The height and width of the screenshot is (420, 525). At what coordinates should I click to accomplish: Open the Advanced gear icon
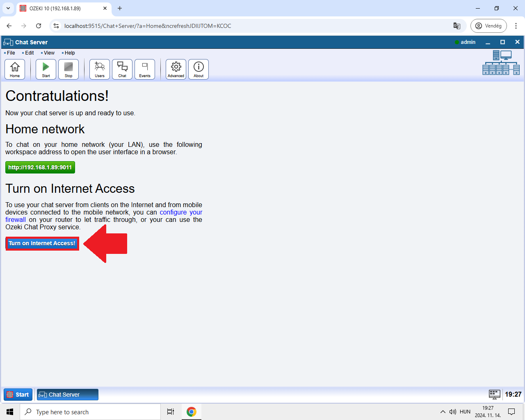tap(176, 69)
